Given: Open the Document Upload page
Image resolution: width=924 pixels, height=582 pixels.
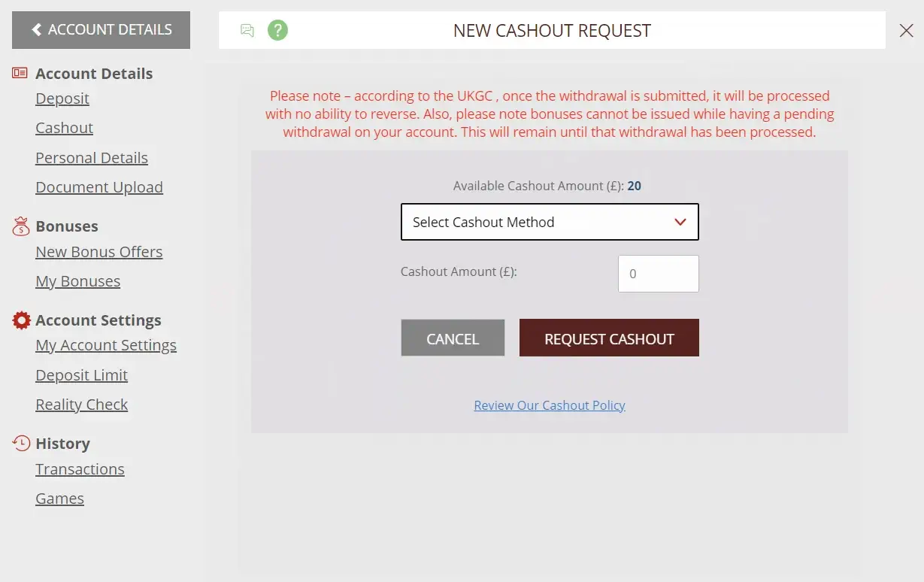Looking at the screenshot, I should [98, 186].
